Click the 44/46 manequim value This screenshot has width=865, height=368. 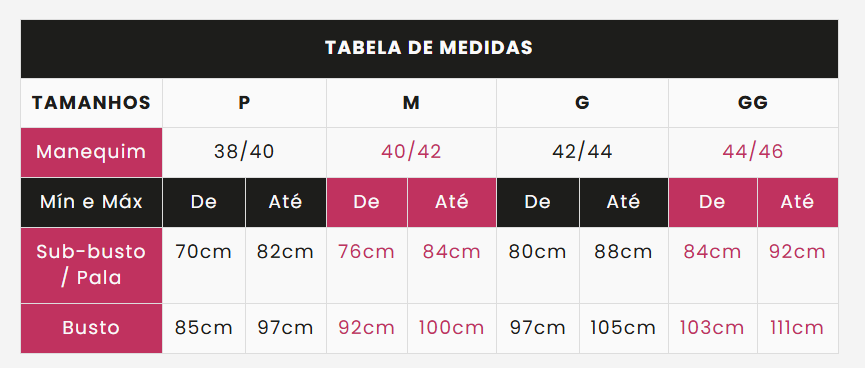coord(753,152)
